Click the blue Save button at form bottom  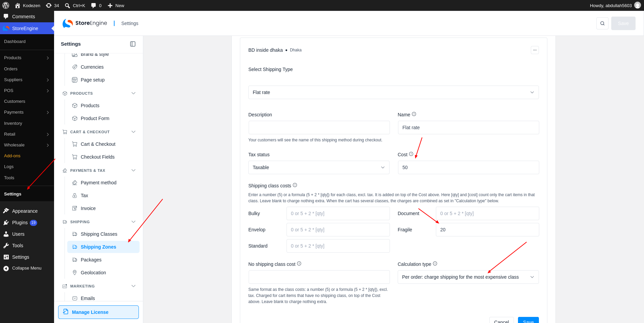point(528,320)
